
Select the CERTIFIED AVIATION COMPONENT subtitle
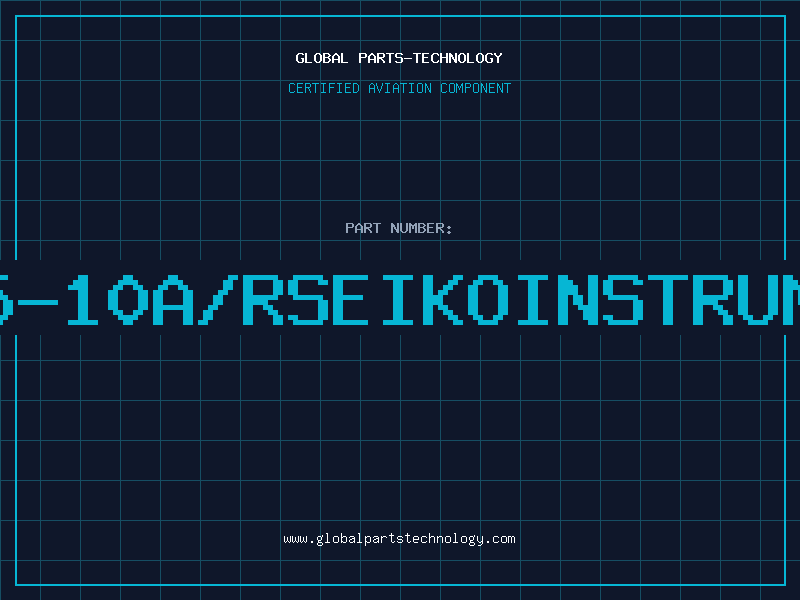[399, 88]
